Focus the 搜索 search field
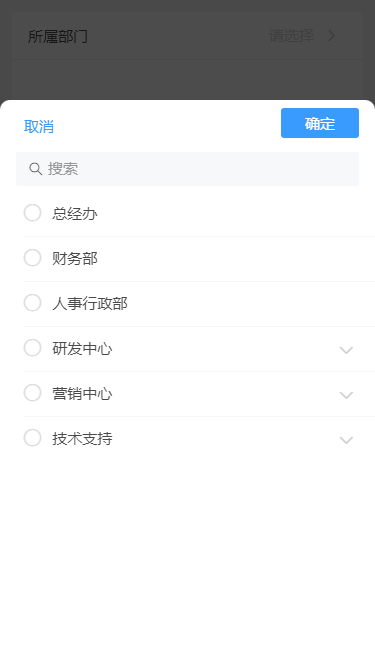 188,169
